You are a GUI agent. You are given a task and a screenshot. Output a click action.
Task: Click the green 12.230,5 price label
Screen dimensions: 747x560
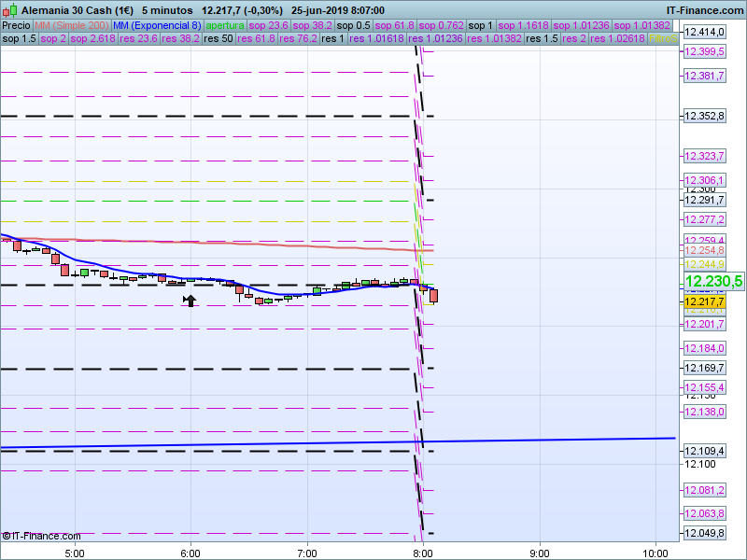(x=713, y=281)
